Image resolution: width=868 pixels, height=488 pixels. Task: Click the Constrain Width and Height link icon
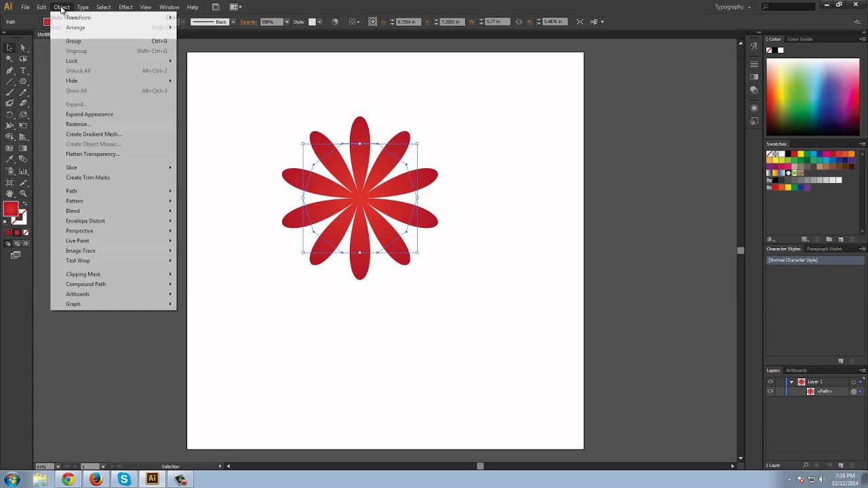point(519,22)
